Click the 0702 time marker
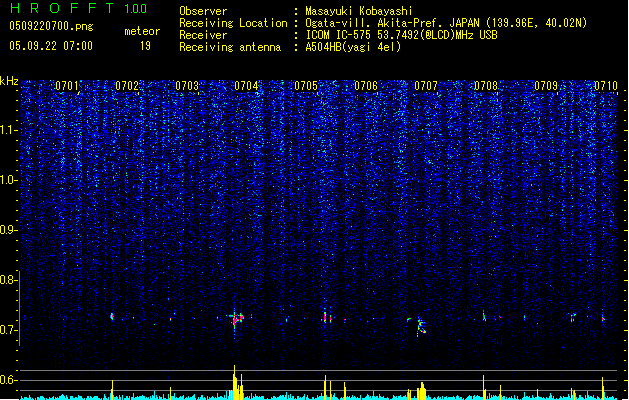The image size is (629, 400). (x=127, y=86)
